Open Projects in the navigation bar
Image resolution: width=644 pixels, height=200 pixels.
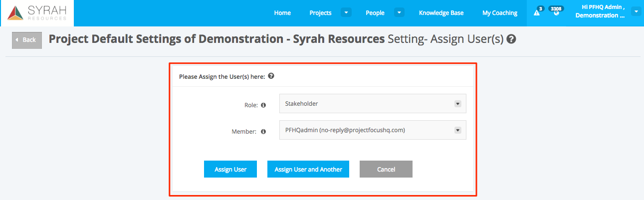pos(320,13)
